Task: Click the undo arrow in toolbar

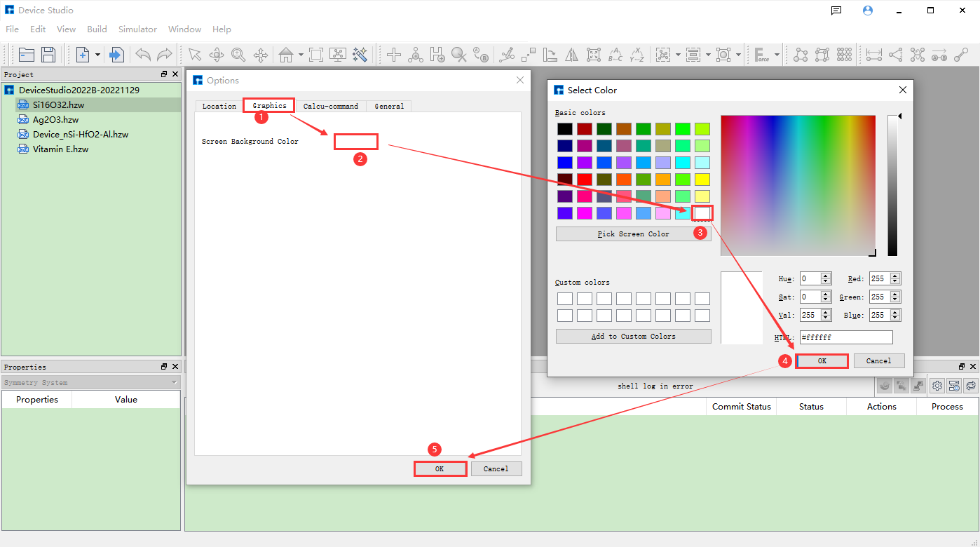Action: [x=143, y=55]
